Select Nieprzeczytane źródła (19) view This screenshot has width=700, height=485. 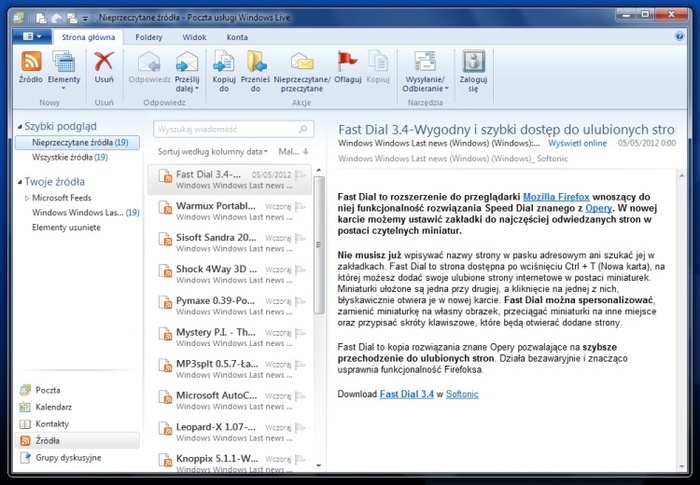tap(77, 142)
